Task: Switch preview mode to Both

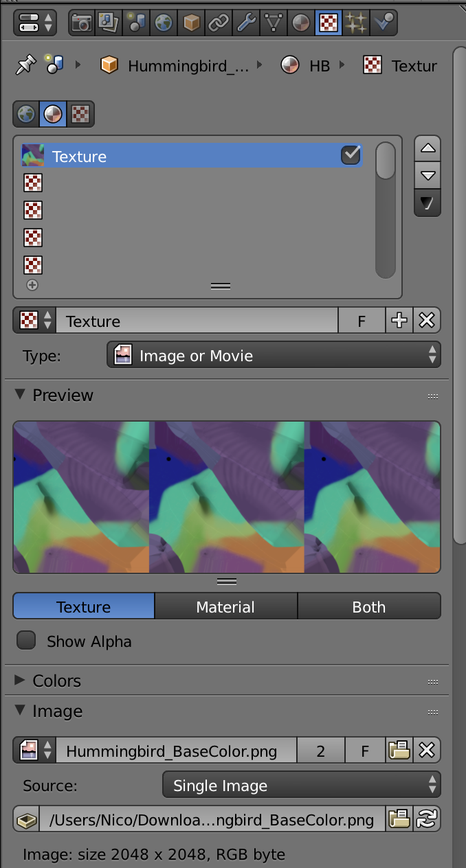Action: 369,606
